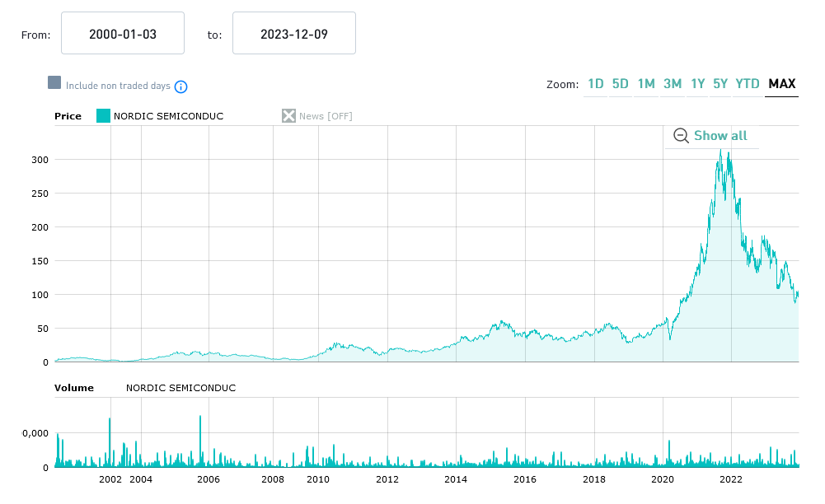Click the News X icon

click(x=288, y=116)
